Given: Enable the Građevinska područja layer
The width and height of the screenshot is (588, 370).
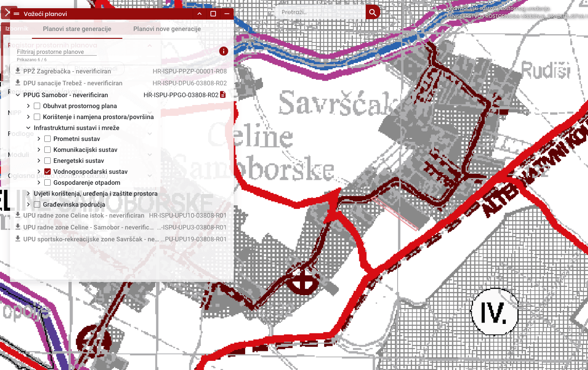Looking at the screenshot, I should 37,204.
